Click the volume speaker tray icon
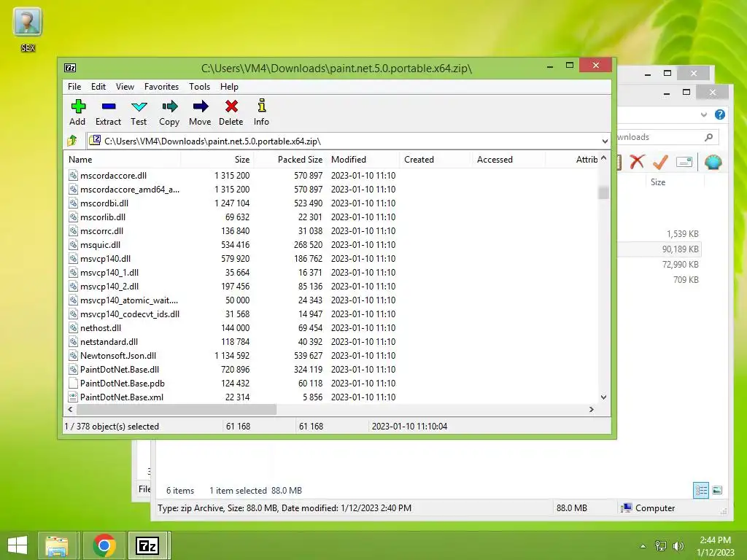 678,545
